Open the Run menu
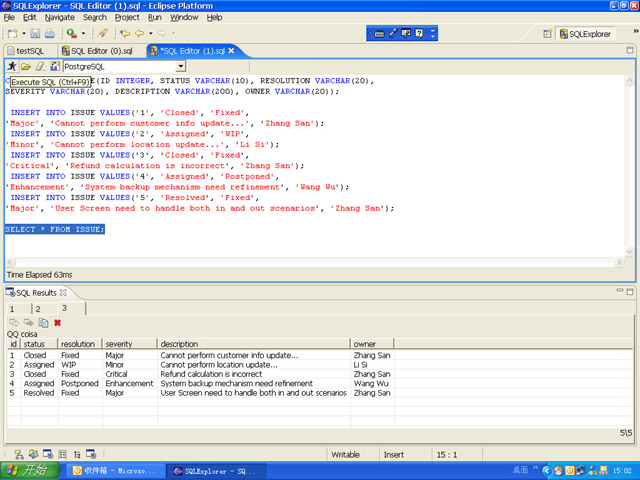 point(155,18)
